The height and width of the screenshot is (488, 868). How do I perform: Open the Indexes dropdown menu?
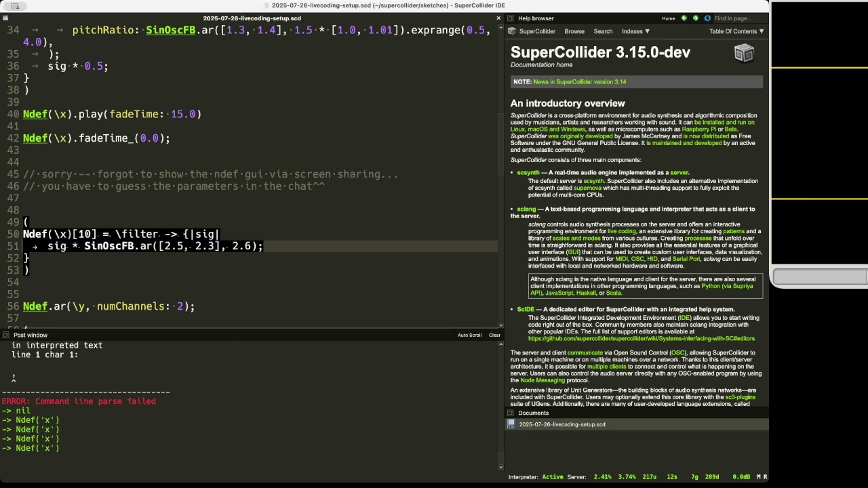[635, 31]
